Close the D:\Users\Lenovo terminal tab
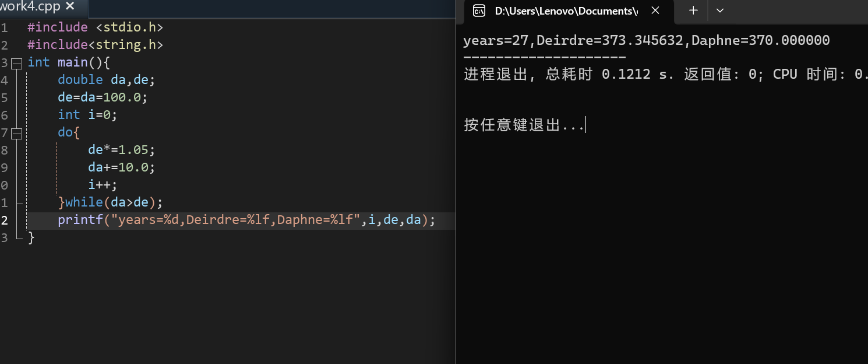Viewport: 868px width, 364px height. pyautogui.click(x=655, y=11)
